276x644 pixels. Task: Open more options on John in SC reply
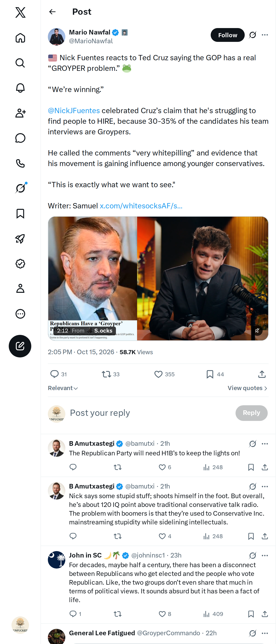(x=265, y=555)
